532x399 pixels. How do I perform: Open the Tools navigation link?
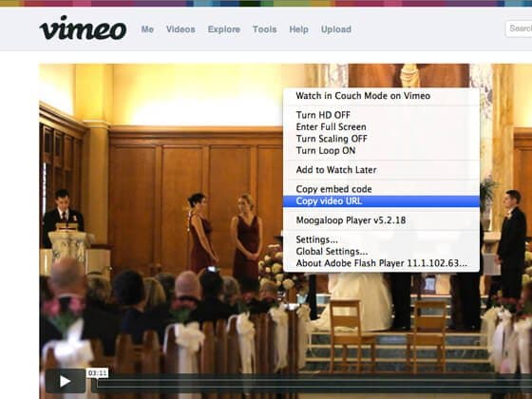tap(265, 29)
